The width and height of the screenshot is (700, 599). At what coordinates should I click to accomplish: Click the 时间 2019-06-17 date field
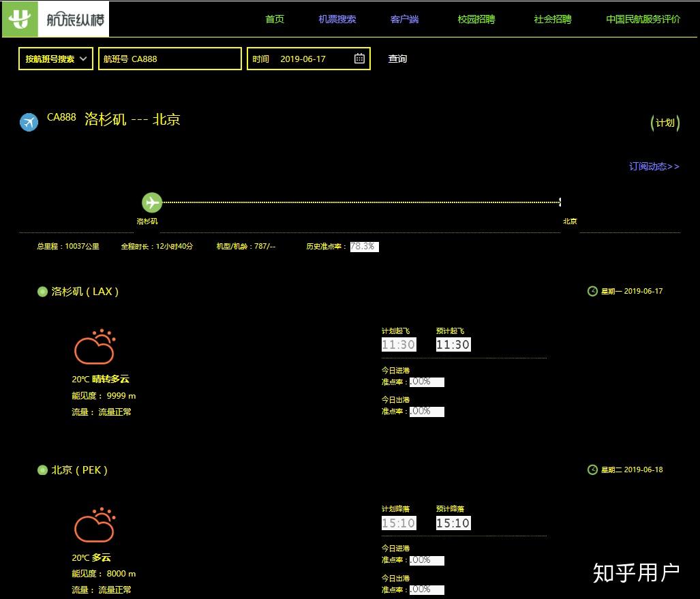(x=309, y=59)
